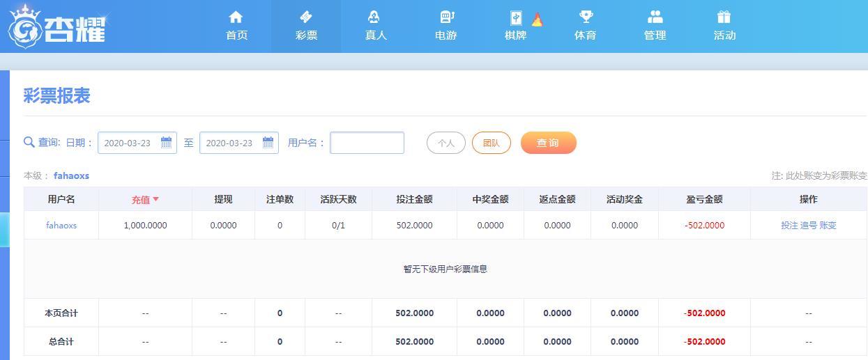868x360 pixels.
Task: Click the 杏耀 crown logo
Action: click(56, 26)
